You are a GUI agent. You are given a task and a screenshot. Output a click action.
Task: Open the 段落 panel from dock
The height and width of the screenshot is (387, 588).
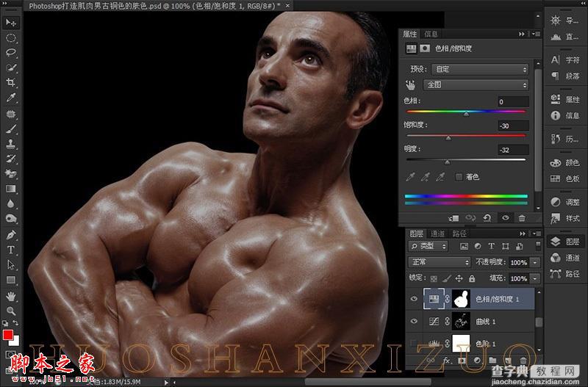565,76
